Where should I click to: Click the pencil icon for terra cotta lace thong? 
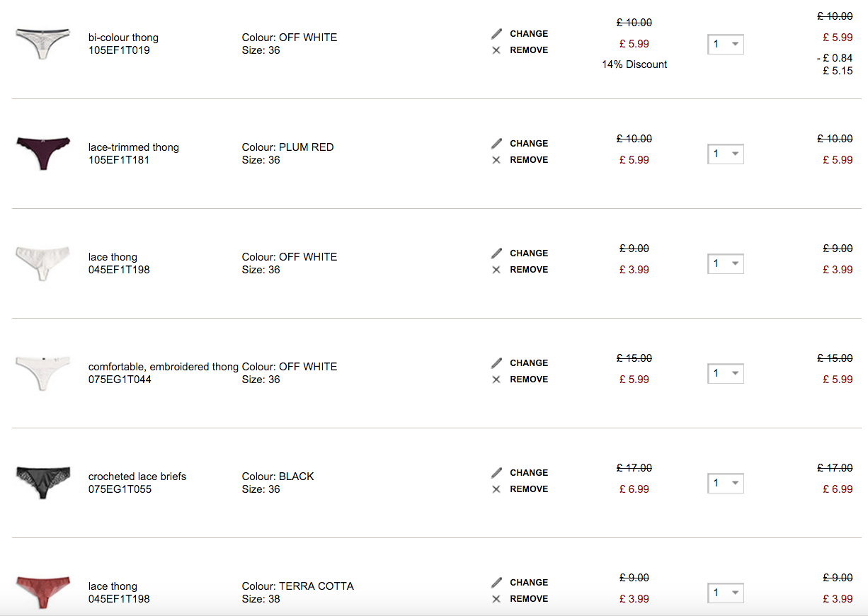pos(496,582)
